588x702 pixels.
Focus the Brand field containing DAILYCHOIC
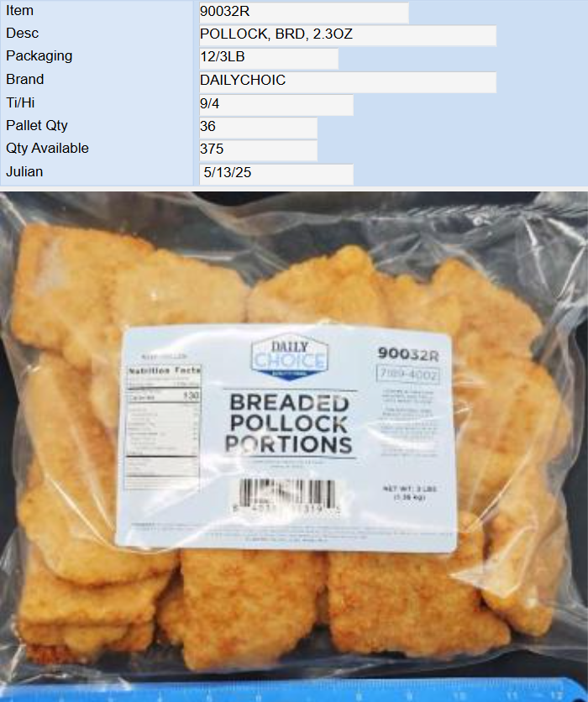[x=348, y=81]
